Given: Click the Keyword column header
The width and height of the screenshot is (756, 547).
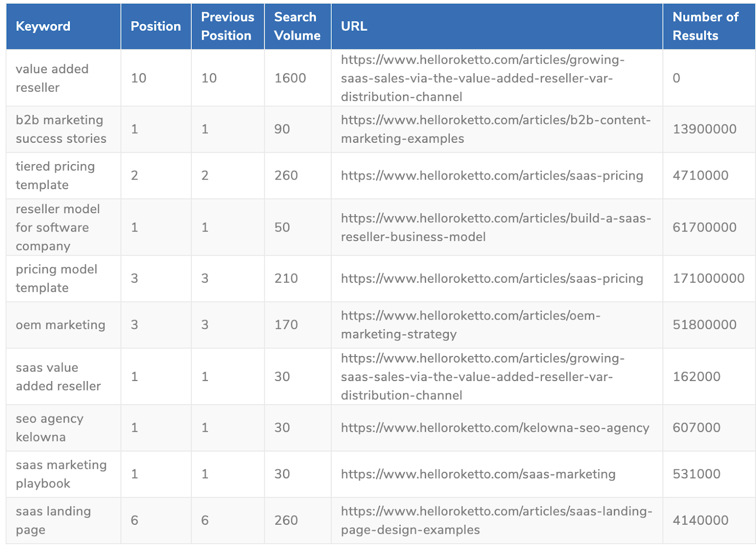Looking at the screenshot, I should 43,26.
